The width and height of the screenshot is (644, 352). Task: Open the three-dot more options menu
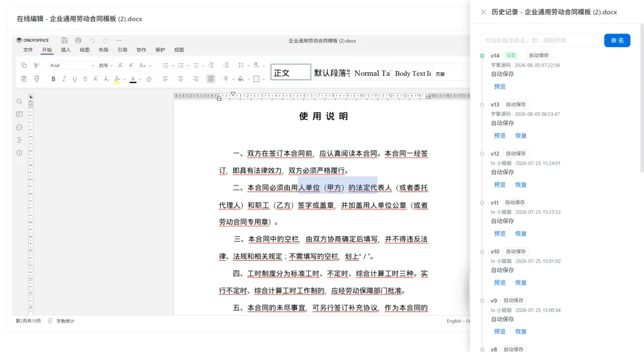click(x=119, y=40)
